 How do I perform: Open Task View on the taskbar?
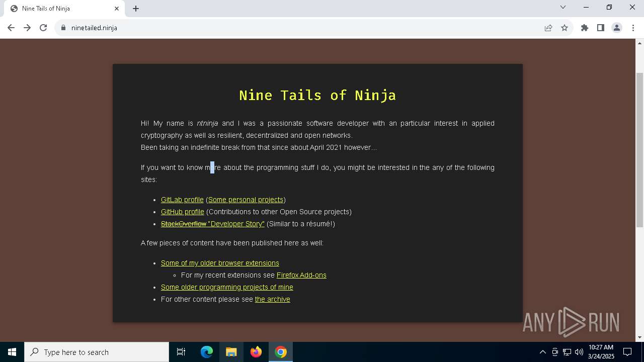point(181,352)
